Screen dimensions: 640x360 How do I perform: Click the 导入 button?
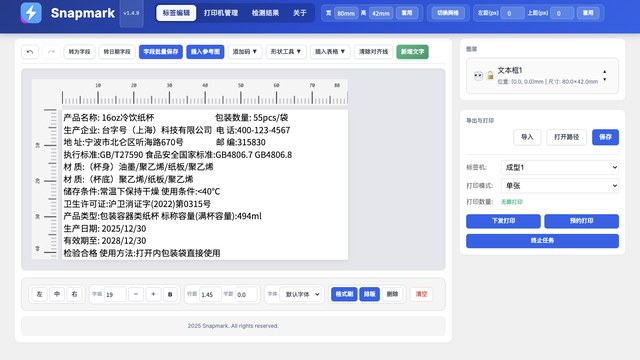point(527,137)
